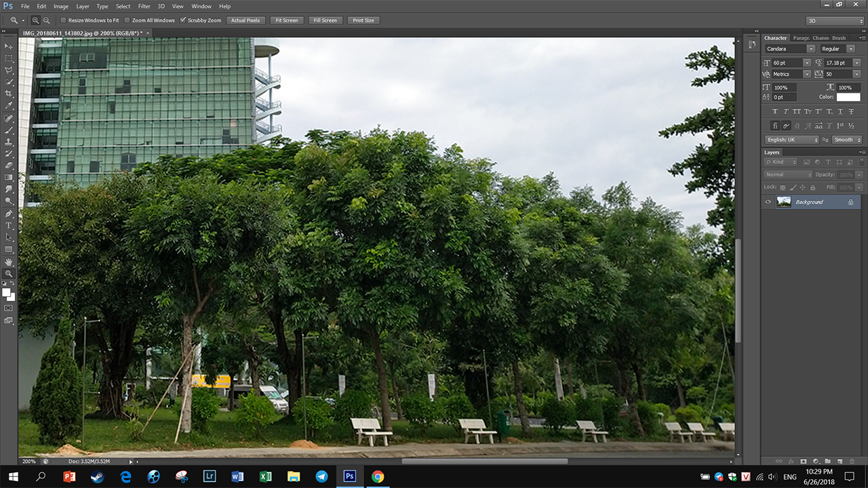This screenshot has width=868, height=488.
Task: Switch to the Brush panel tab
Action: tap(839, 38)
